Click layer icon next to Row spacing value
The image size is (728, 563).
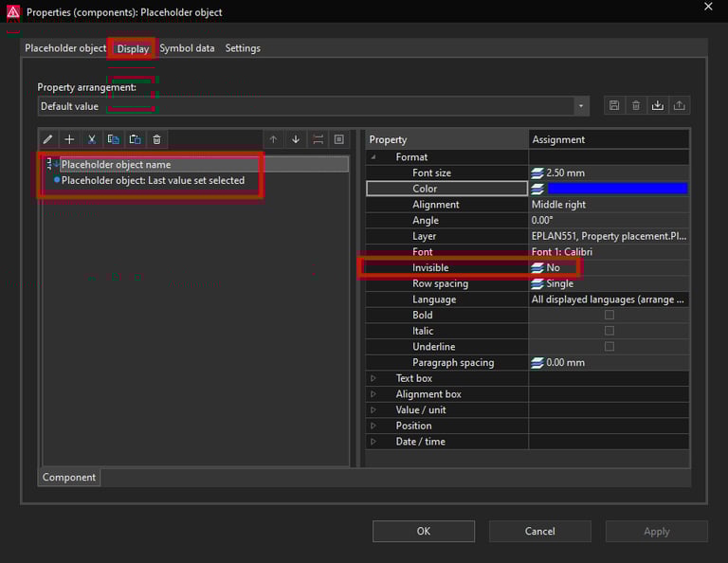click(x=537, y=283)
